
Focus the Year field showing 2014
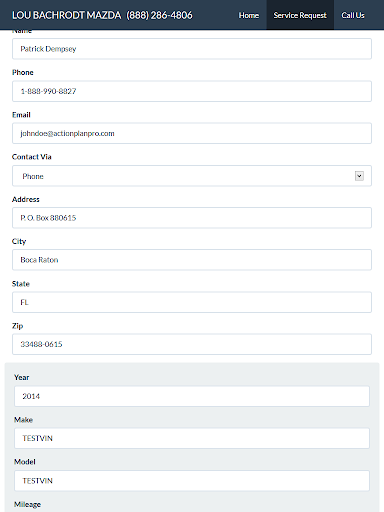[192, 396]
